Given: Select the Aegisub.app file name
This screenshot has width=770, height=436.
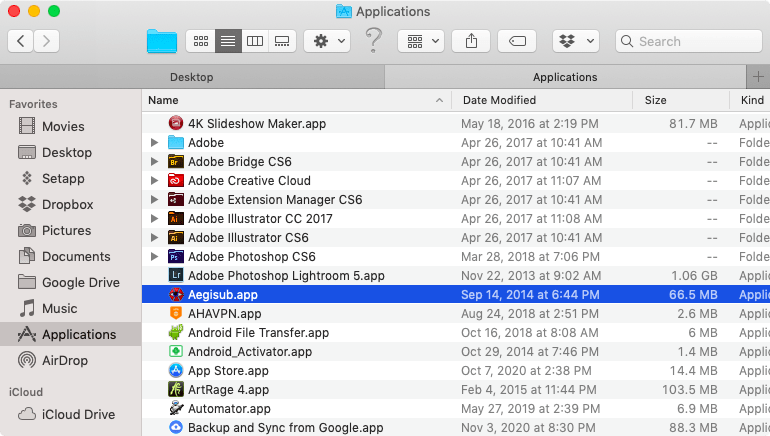Looking at the screenshot, I should [x=223, y=295].
